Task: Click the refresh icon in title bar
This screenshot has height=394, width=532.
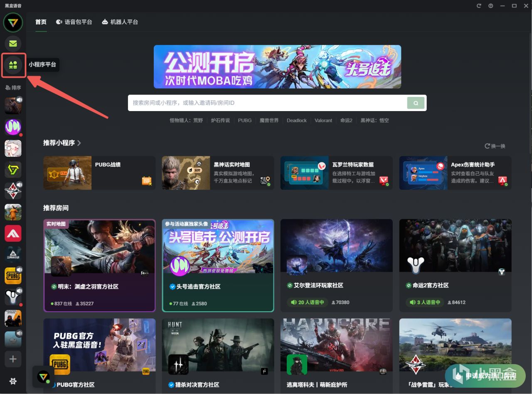Action: point(479,6)
